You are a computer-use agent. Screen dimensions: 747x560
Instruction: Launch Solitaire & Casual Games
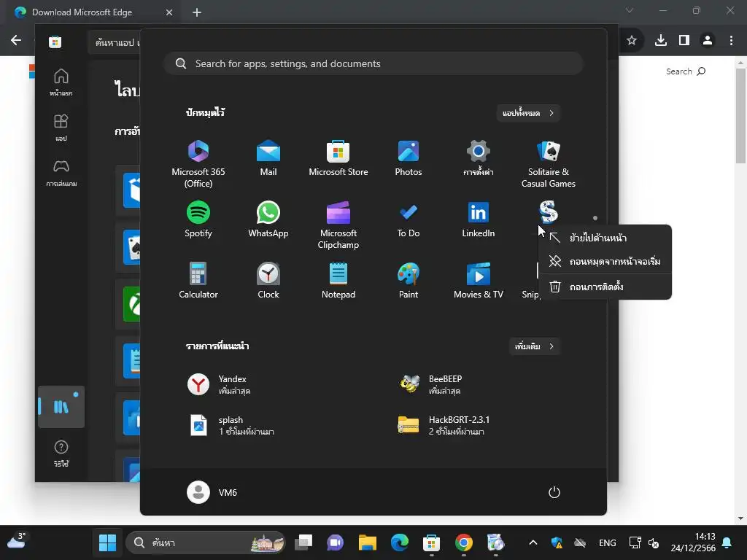pyautogui.click(x=549, y=164)
